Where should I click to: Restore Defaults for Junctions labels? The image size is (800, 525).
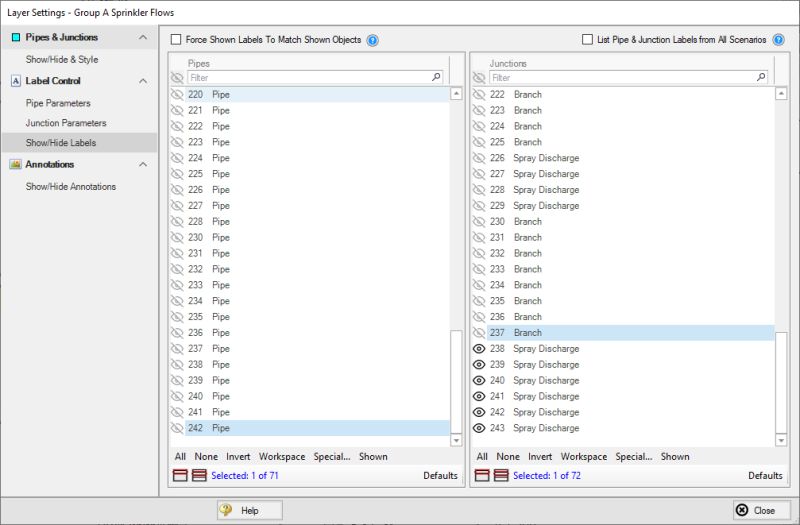pos(765,476)
